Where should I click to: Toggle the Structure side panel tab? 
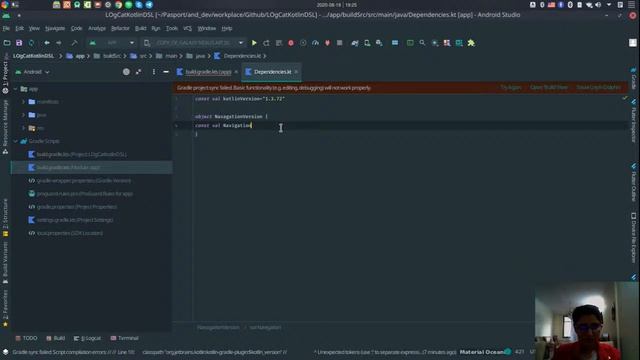[x=5, y=218]
